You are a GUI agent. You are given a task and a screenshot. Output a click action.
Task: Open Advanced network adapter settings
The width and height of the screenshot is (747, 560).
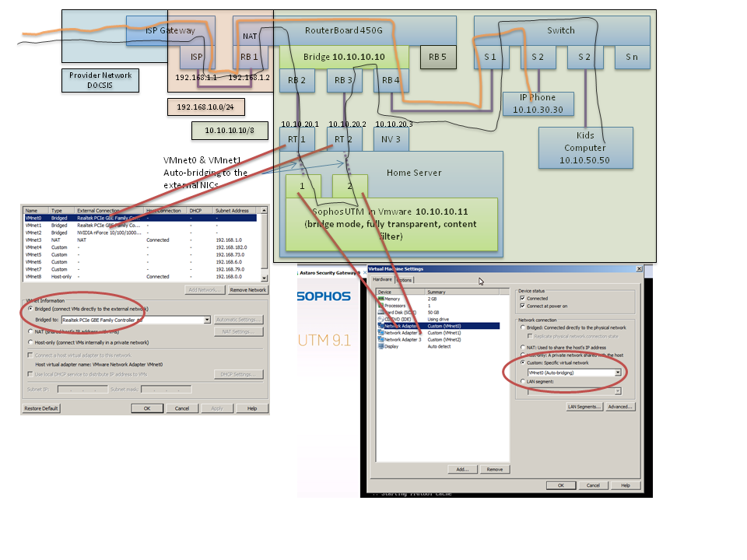620,407
